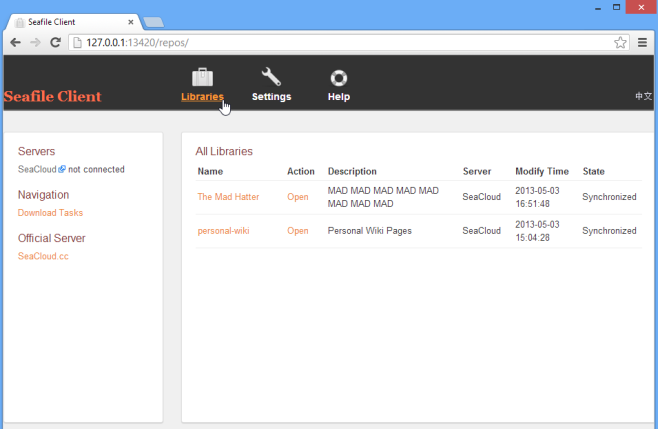The width and height of the screenshot is (658, 429).
Task: Click the SeaCloud server name in sidebar
Action: click(37, 169)
